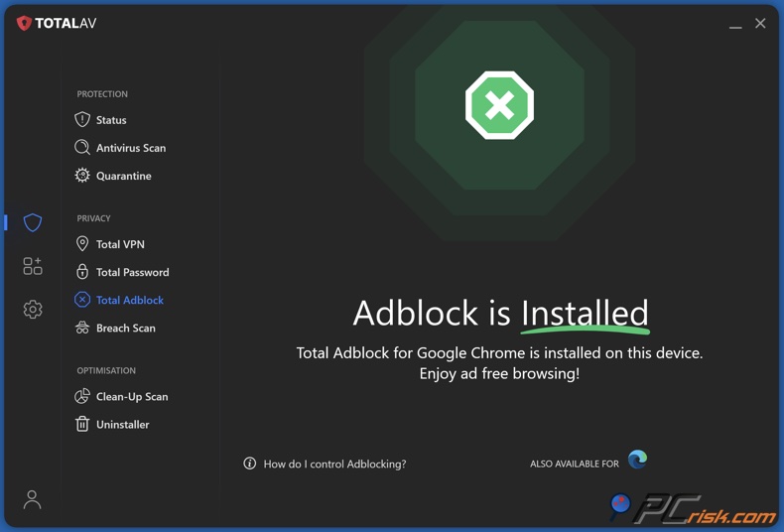Click the OPTIMISATION section header

pyautogui.click(x=106, y=370)
